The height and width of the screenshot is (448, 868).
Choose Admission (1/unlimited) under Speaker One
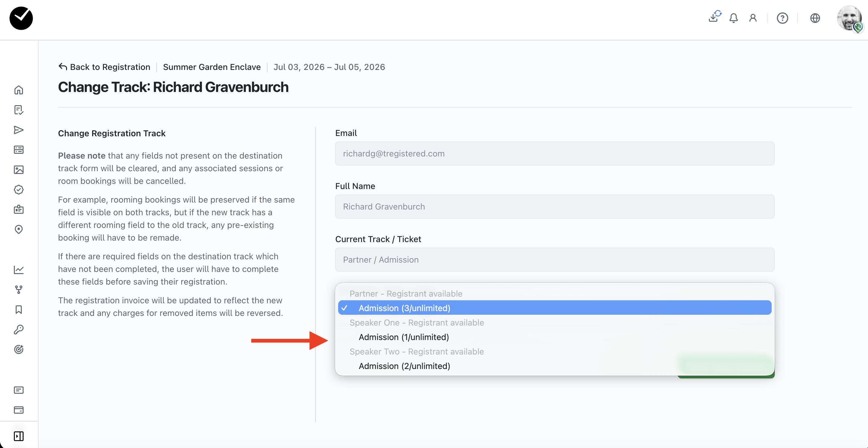coord(403,337)
